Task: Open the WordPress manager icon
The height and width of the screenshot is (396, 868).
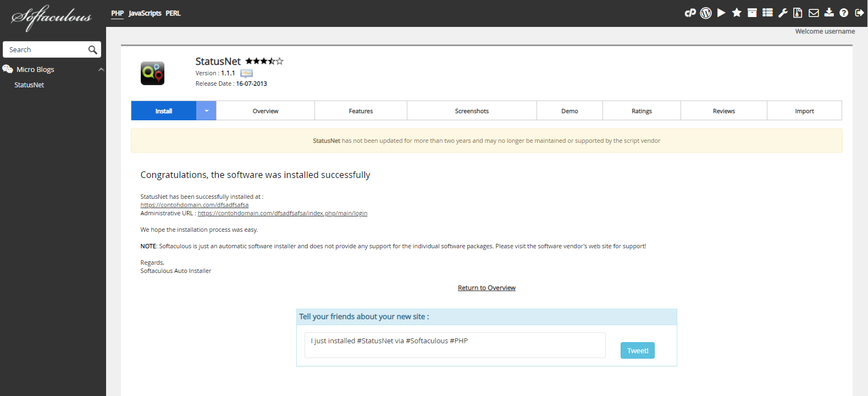Action: (706, 13)
